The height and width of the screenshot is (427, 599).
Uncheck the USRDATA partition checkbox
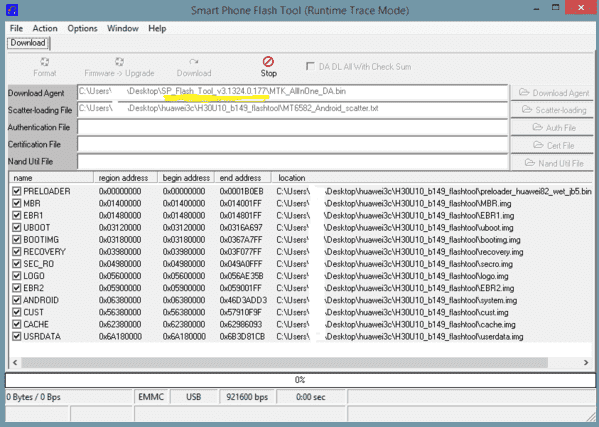pyautogui.click(x=16, y=336)
